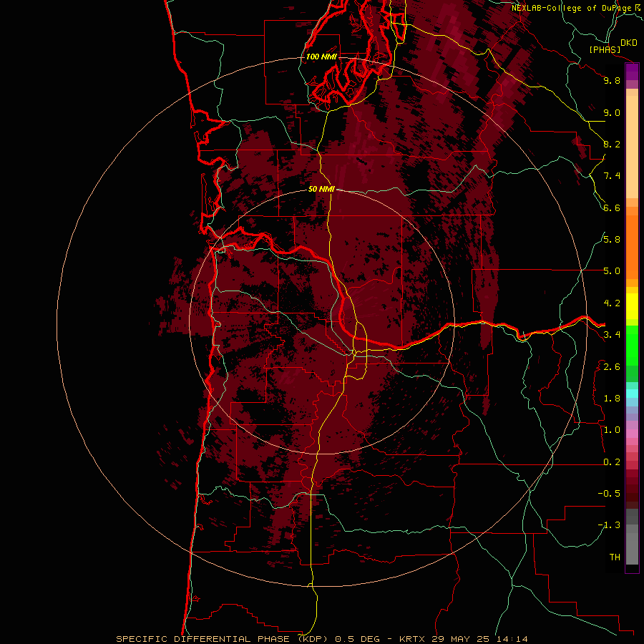This screenshot has height=644, width=644.
Task: Click the [PHAS] units label
Action: coord(605,50)
